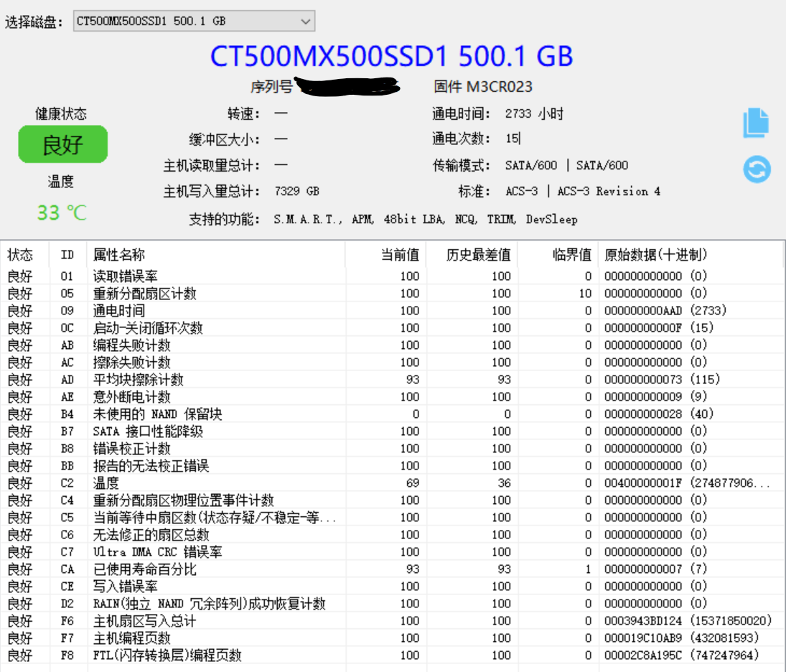Select the 温度 attribute row C2

point(391,483)
